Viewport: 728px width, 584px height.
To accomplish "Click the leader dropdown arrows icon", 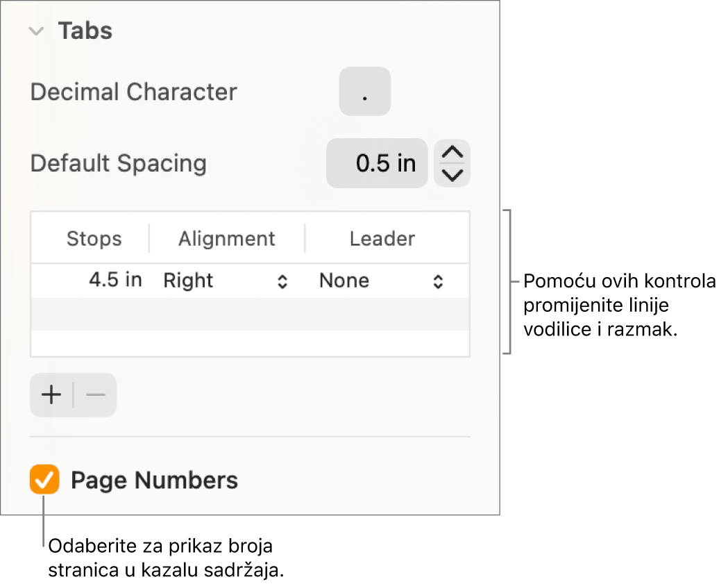I will (438, 281).
